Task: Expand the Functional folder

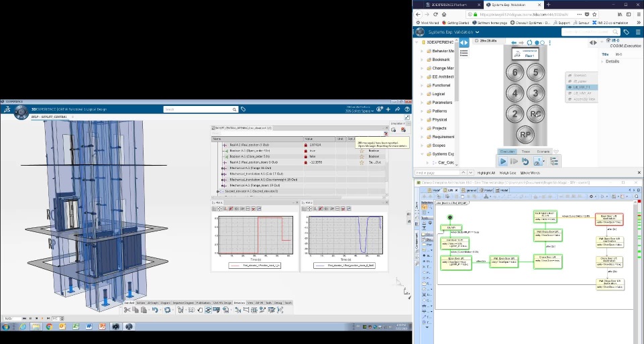Action: tap(422, 85)
